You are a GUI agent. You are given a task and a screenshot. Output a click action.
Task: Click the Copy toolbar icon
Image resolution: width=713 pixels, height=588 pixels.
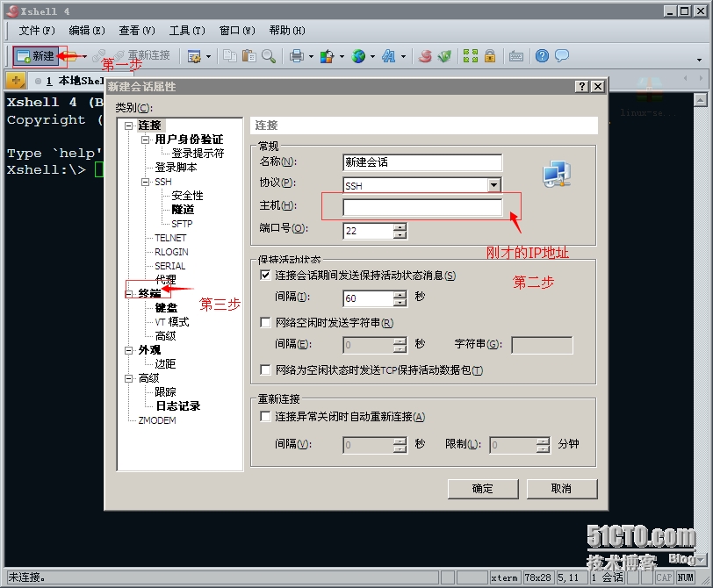(230, 56)
